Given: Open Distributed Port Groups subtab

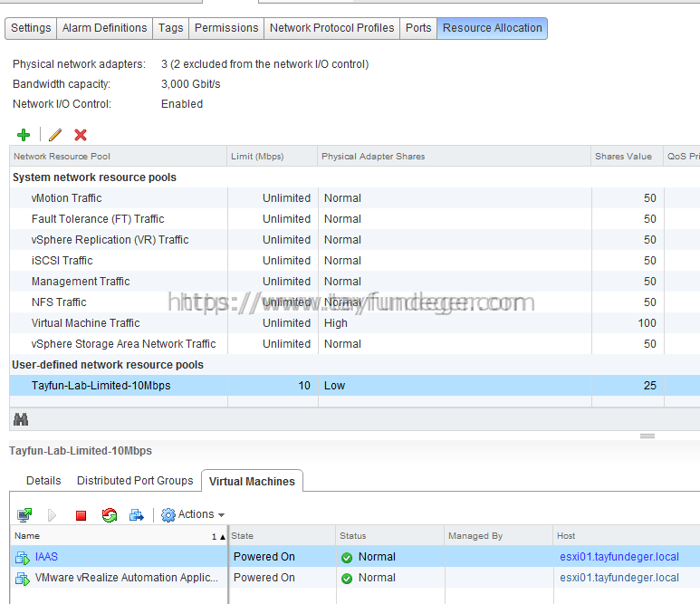Looking at the screenshot, I should coord(135,481).
